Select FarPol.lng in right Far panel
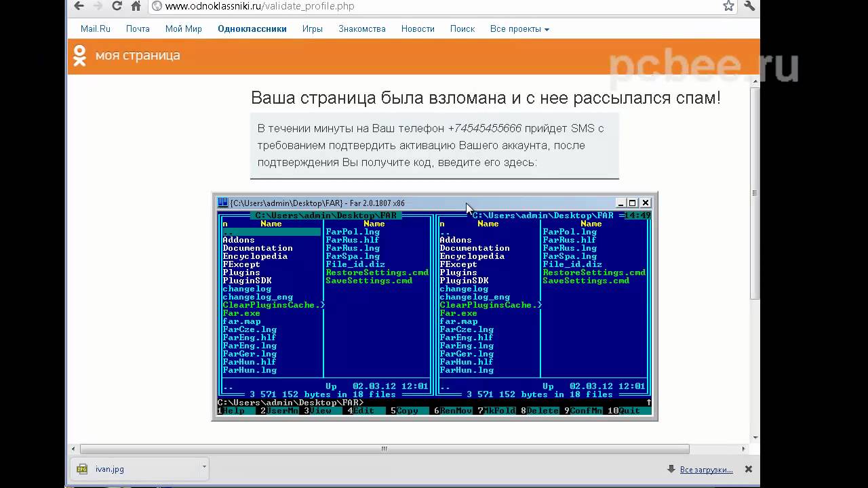Image resolution: width=868 pixels, height=488 pixels. [x=570, y=232]
